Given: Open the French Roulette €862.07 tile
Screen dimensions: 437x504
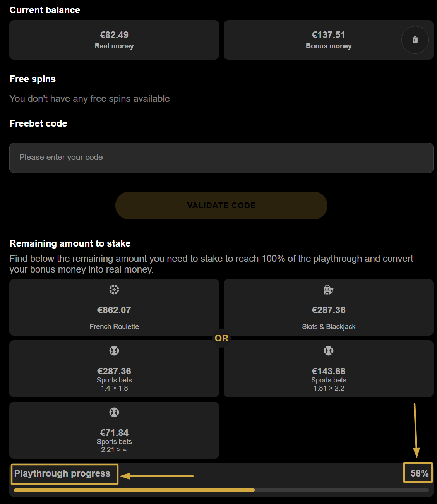Looking at the screenshot, I should 114,307.
